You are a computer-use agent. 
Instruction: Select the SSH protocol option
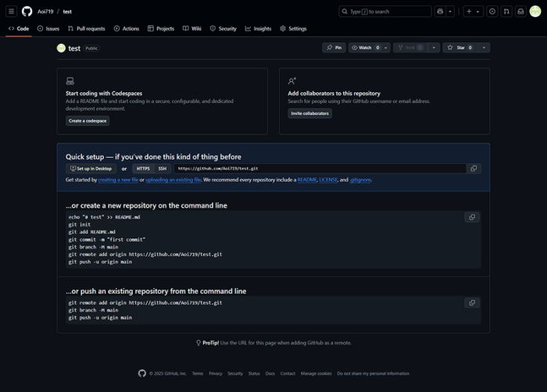tap(163, 169)
